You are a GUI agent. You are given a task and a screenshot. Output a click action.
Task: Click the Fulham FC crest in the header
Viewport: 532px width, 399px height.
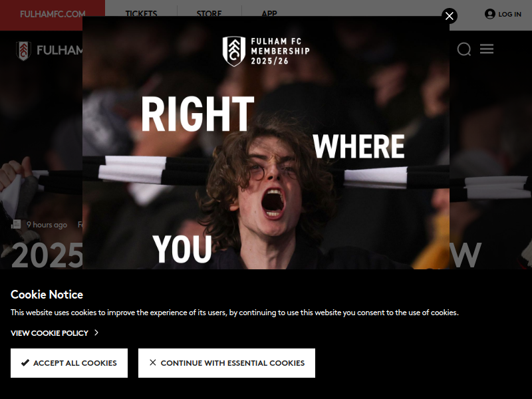[x=23, y=51]
